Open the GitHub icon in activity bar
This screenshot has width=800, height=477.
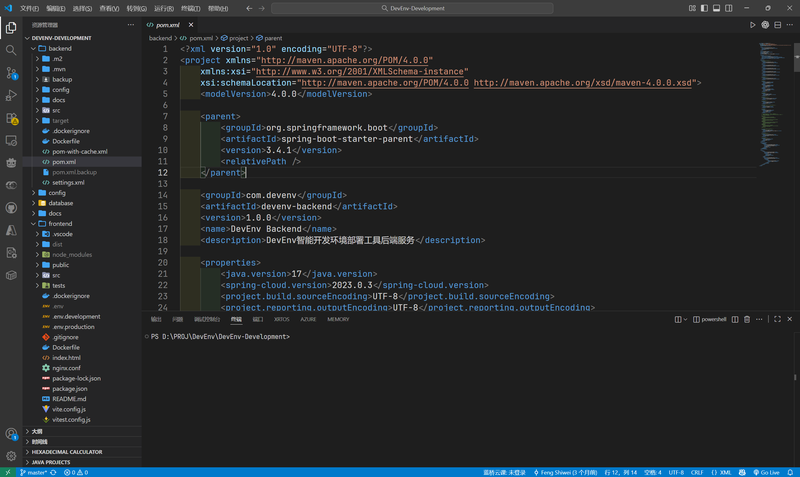pos(11,208)
